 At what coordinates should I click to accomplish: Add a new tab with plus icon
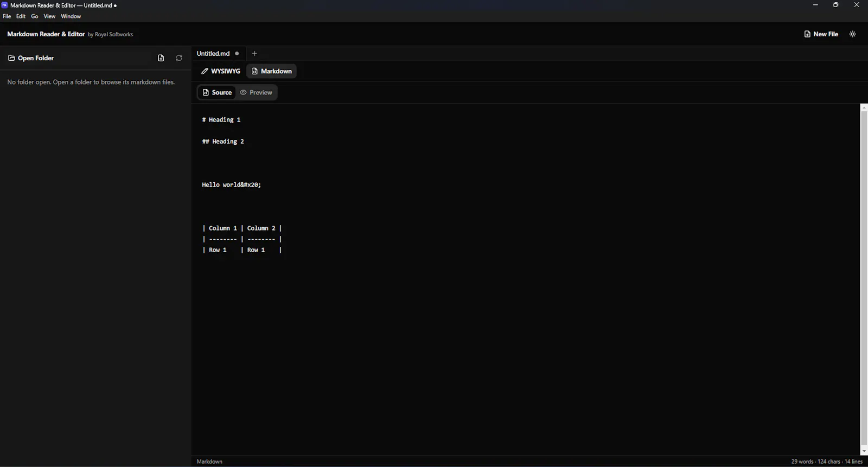(x=254, y=54)
